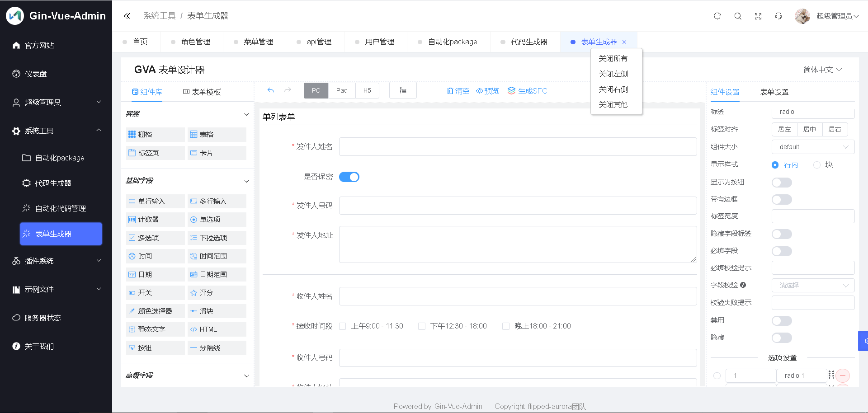This screenshot has width=868, height=413.
Task: Toggle 显示为按钮 switch
Action: pos(782,182)
